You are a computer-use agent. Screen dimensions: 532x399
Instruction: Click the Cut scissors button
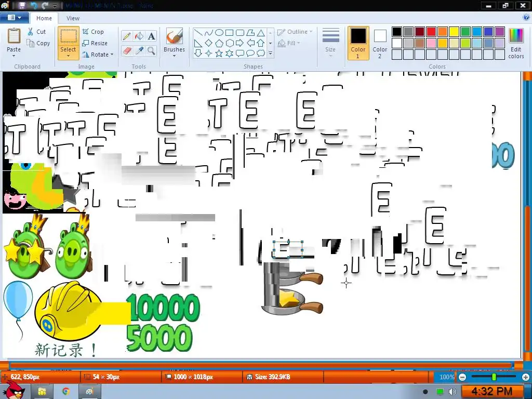pyautogui.click(x=37, y=32)
